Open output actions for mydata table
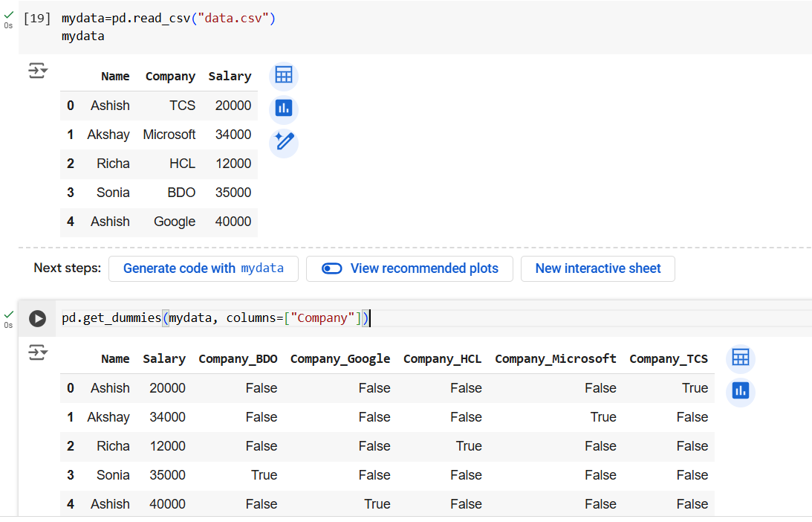Screen dimensions: 812x522 click(37, 71)
